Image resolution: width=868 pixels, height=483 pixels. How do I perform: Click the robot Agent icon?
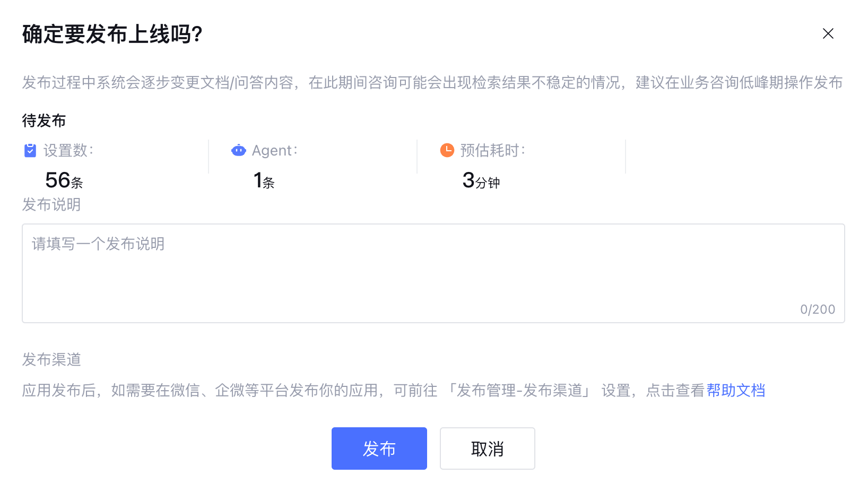239,151
